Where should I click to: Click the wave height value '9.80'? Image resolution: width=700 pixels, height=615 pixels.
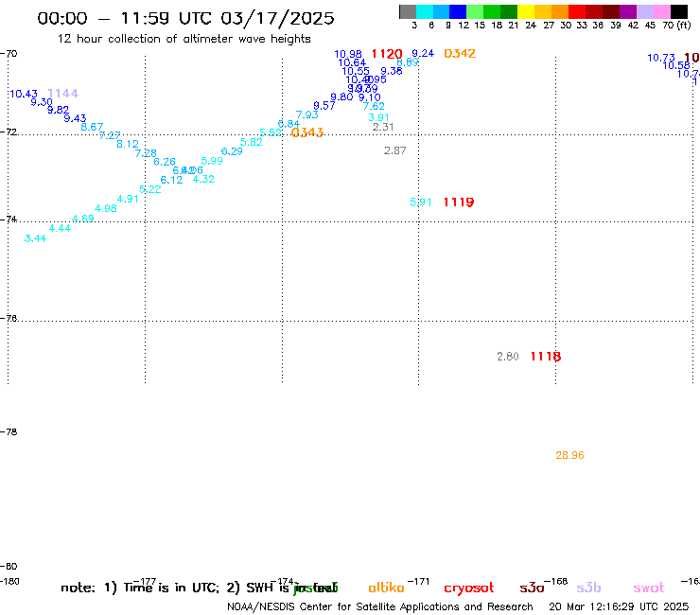coord(341,97)
